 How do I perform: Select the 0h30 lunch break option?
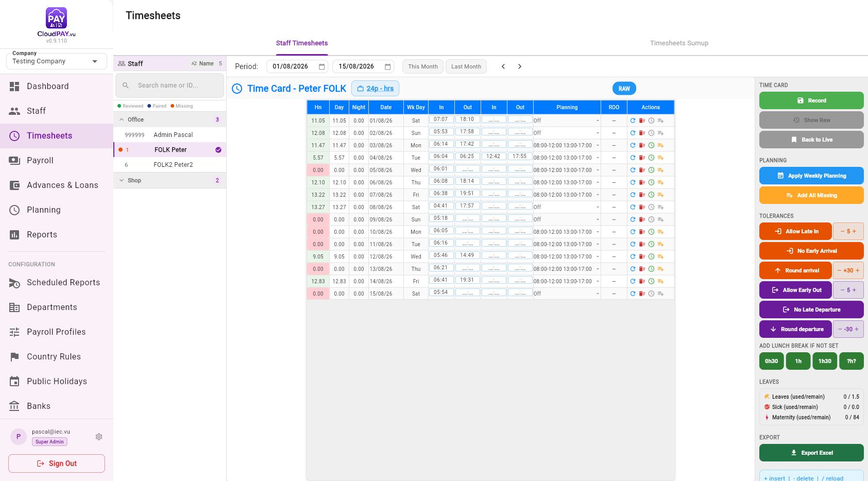(771, 361)
